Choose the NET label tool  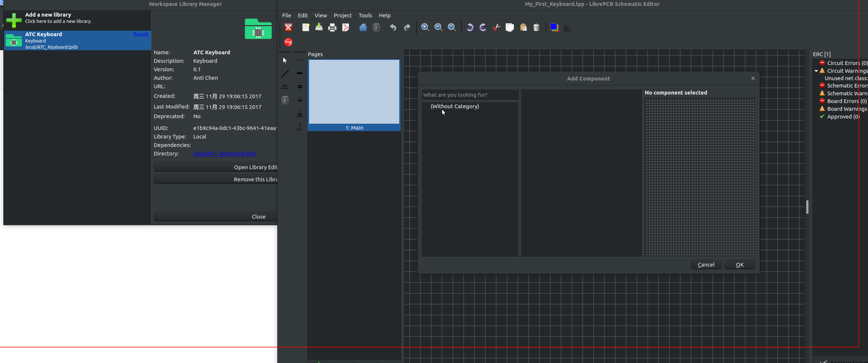point(285,86)
